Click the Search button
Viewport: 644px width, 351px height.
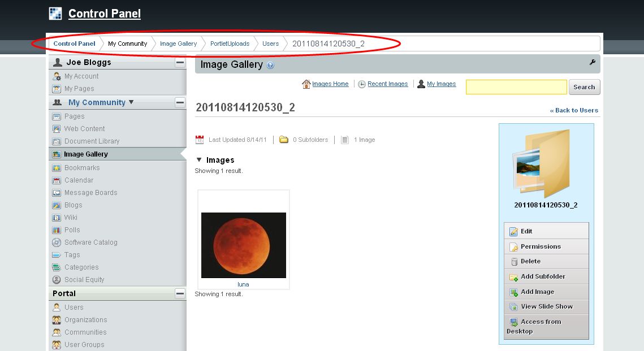[x=584, y=87]
